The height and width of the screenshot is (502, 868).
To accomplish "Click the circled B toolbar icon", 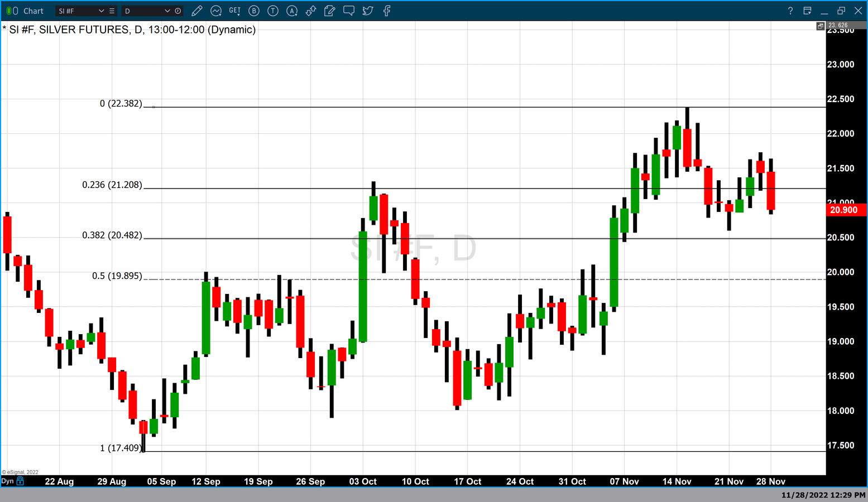I will 254,11.
